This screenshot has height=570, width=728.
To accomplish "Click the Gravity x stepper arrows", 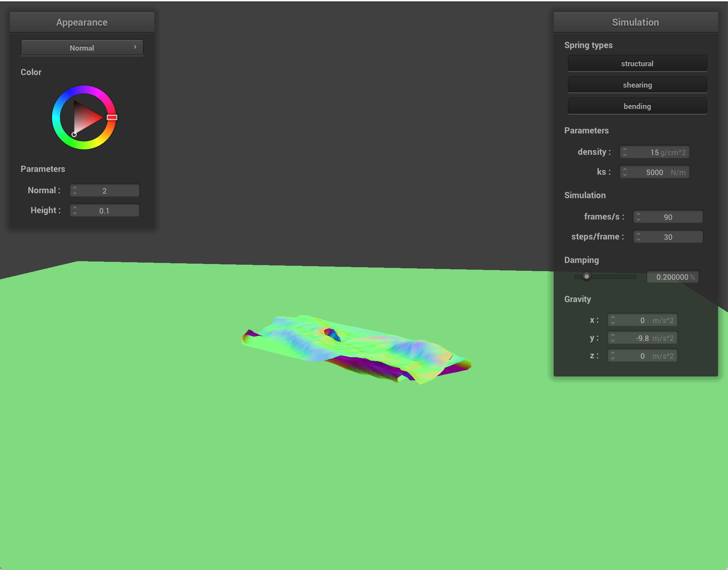I will (613, 320).
